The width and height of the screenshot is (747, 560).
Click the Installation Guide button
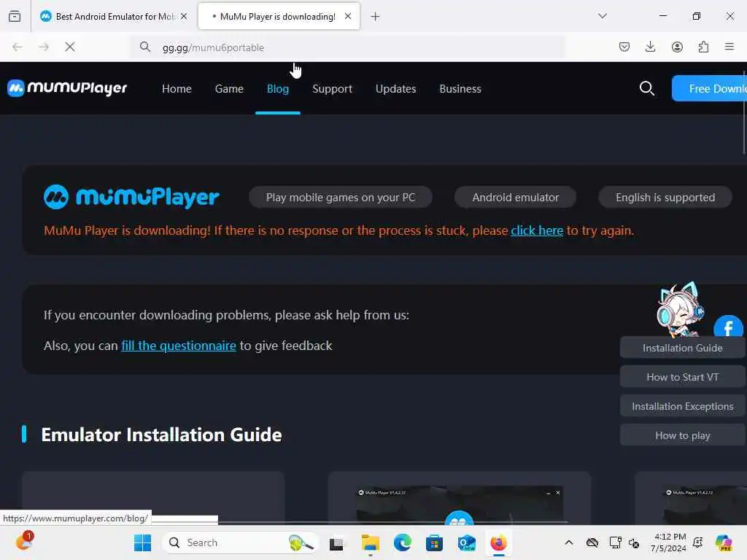point(682,348)
